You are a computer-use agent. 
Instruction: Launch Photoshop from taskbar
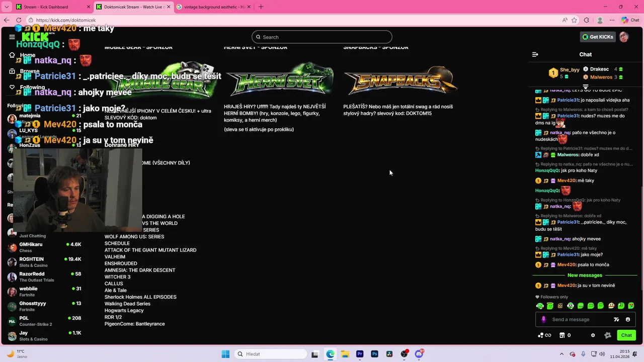(374, 354)
